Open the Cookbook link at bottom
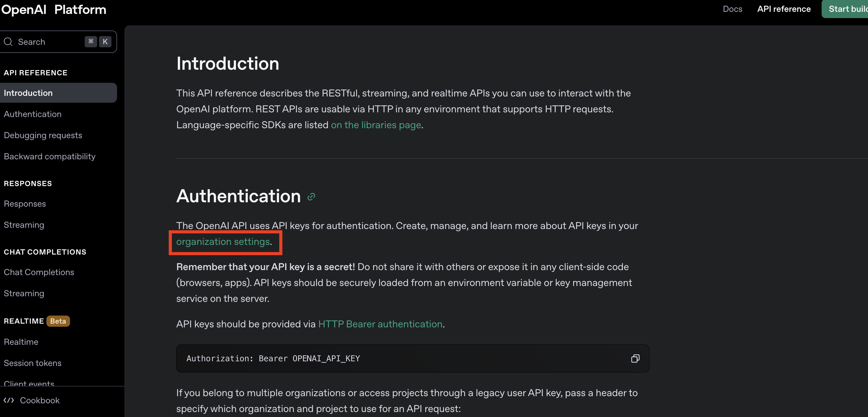Image resolution: width=868 pixels, height=417 pixels. tap(40, 400)
